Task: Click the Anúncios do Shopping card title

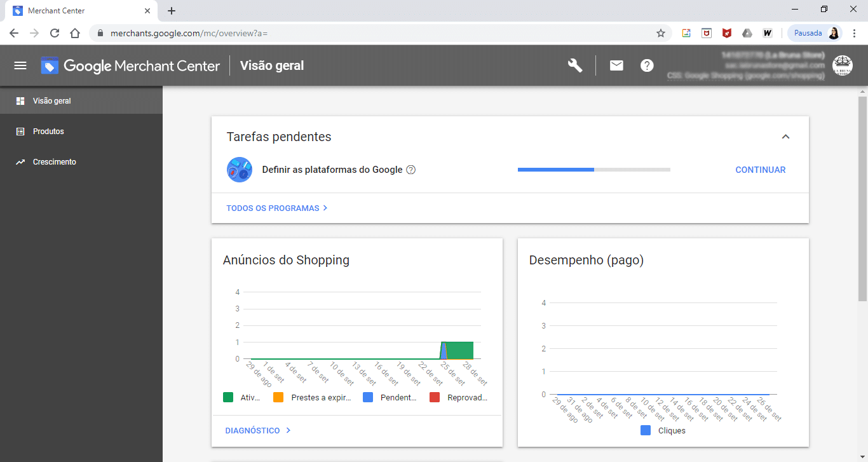Action: (286, 260)
